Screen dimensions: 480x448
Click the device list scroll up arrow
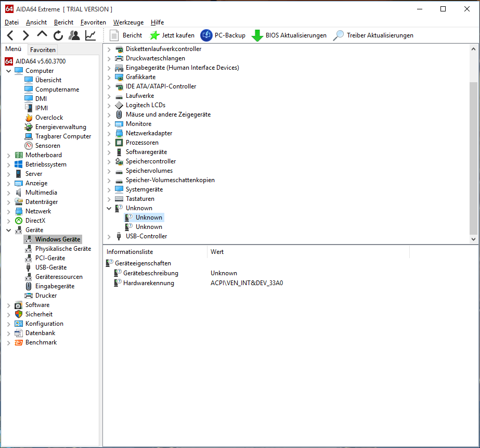[x=473, y=49]
